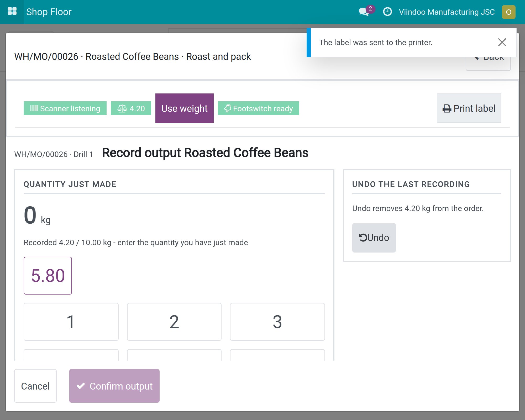Dismiss the label printer notification
The width and height of the screenshot is (525, 420).
pos(502,42)
